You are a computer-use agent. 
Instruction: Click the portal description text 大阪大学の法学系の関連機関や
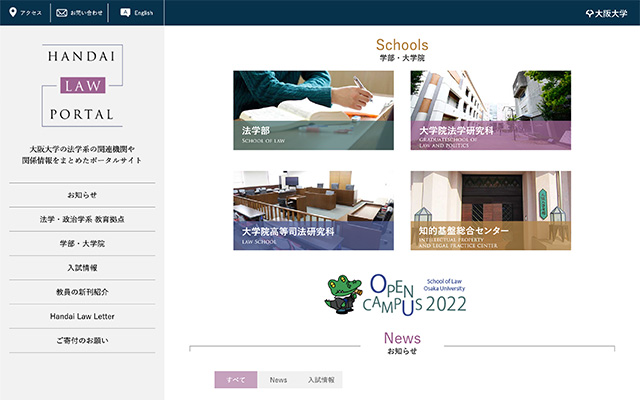pyautogui.click(x=82, y=149)
